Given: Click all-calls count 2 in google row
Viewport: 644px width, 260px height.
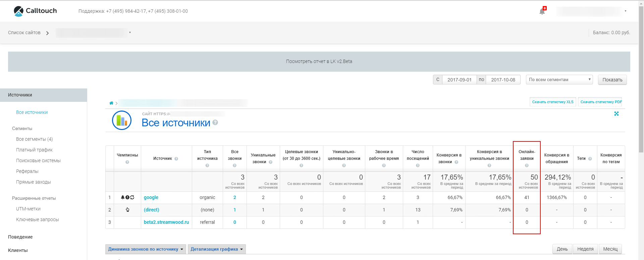Looking at the screenshot, I should pyautogui.click(x=235, y=197).
